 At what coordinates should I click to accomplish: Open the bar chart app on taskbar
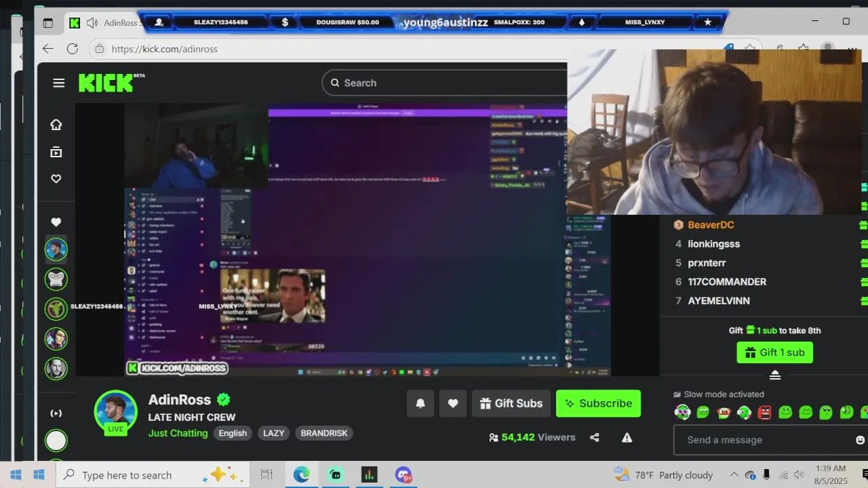point(369,475)
